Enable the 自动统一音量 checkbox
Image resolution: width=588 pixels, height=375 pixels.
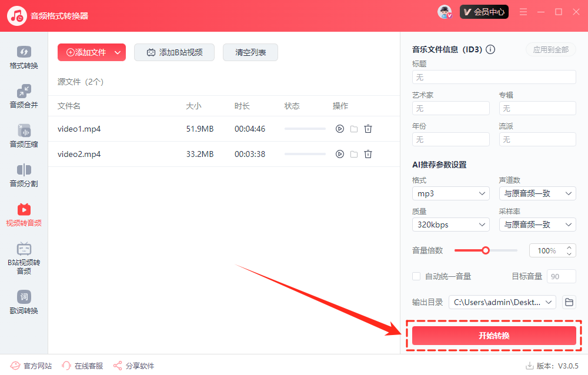[416, 276]
